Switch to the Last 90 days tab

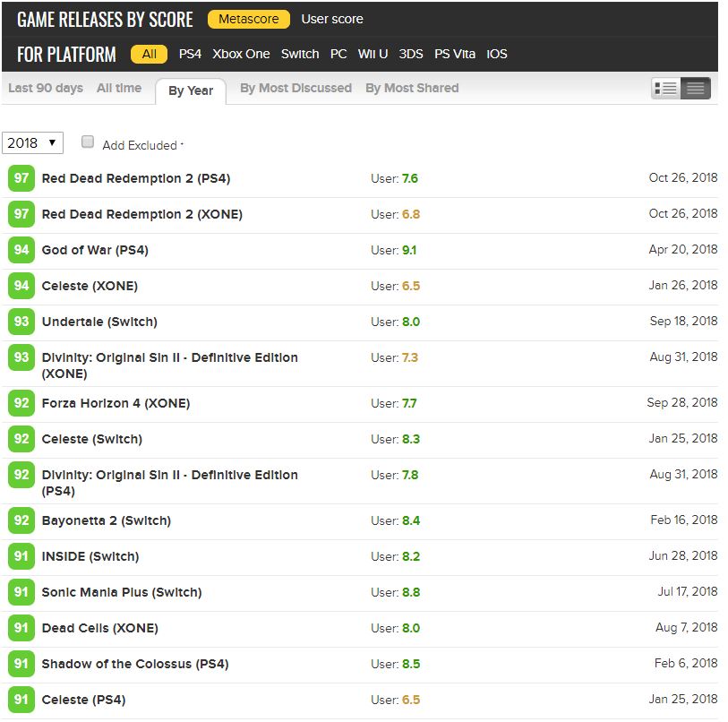coord(46,88)
